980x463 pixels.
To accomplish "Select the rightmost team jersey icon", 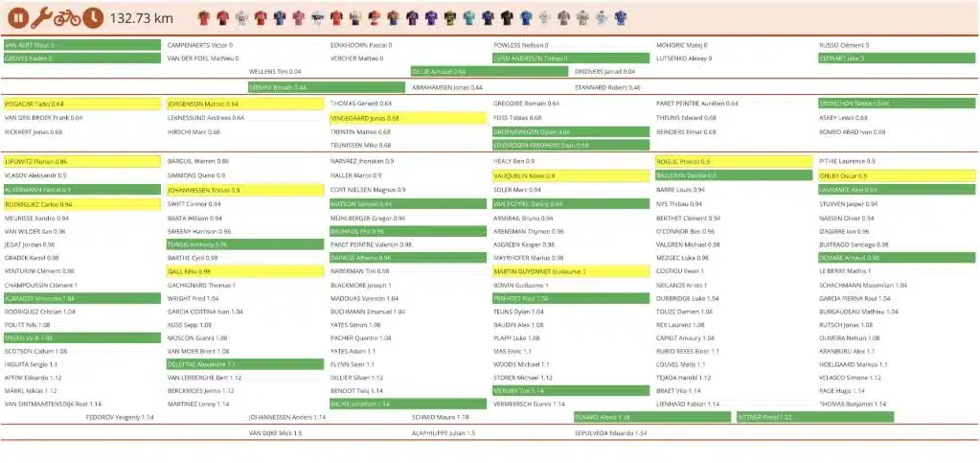I will tap(620, 17).
